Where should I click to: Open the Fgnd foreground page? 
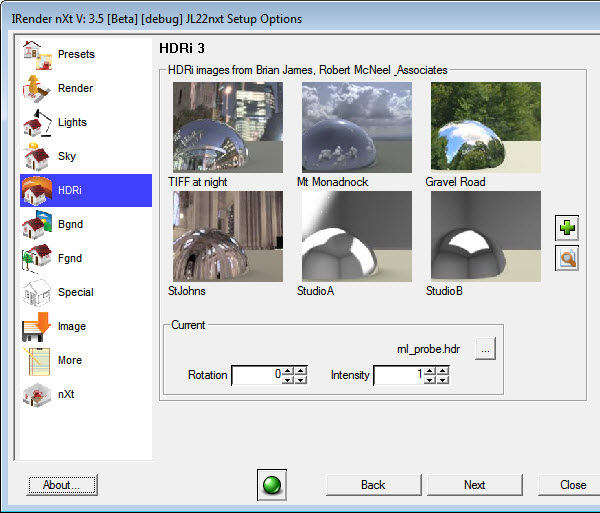[x=70, y=258]
